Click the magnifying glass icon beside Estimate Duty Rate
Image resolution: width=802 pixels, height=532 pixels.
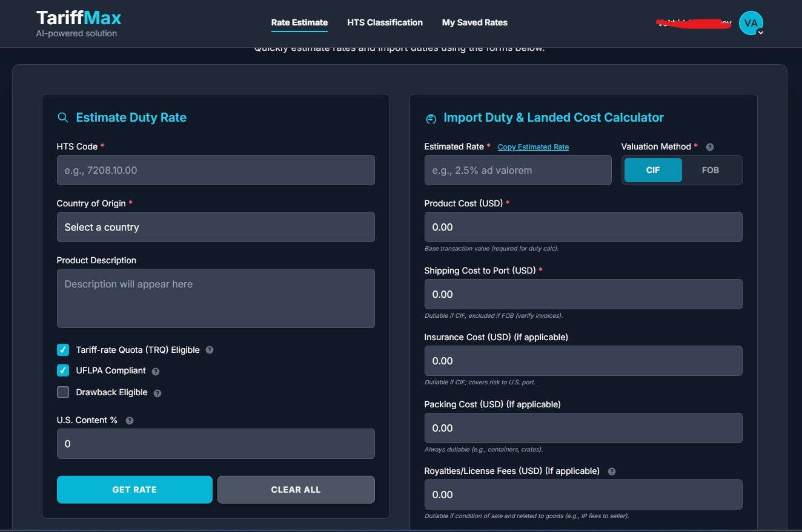pyautogui.click(x=62, y=117)
